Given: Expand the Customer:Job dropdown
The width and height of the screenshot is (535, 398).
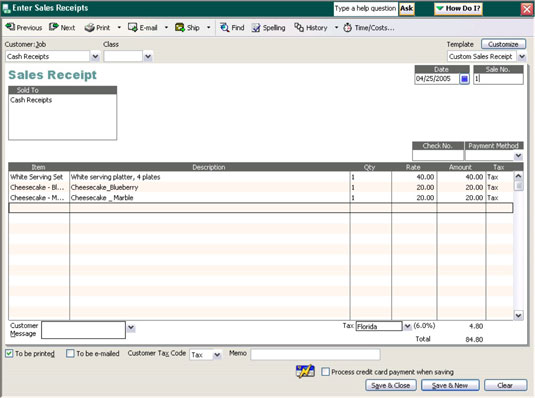Looking at the screenshot, I should point(95,56).
